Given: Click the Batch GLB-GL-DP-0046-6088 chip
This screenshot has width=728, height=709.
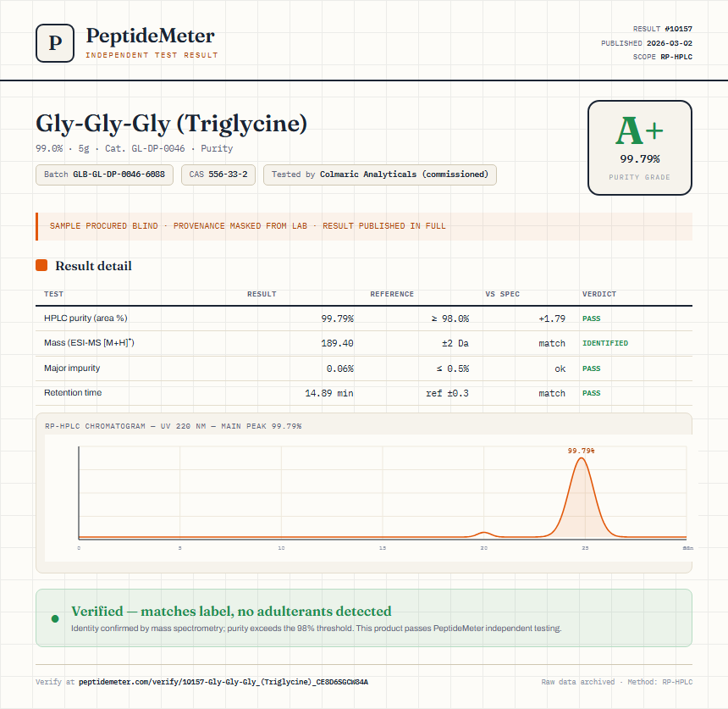Looking at the screenshot, I should (104, 174).
